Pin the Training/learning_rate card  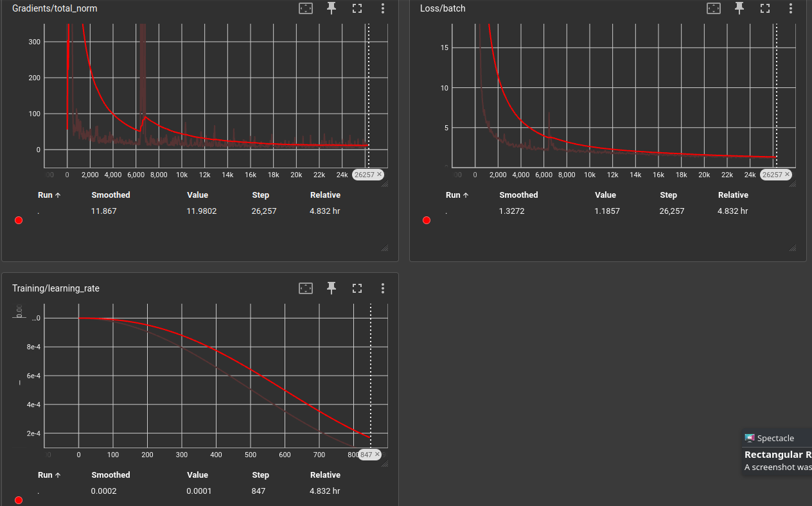pos(331,288)
